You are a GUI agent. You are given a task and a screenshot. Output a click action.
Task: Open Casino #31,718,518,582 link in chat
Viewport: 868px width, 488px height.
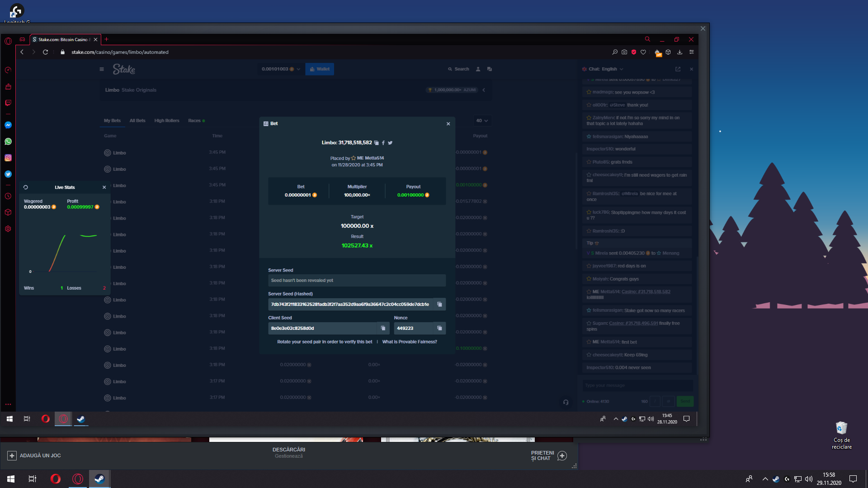646,292
